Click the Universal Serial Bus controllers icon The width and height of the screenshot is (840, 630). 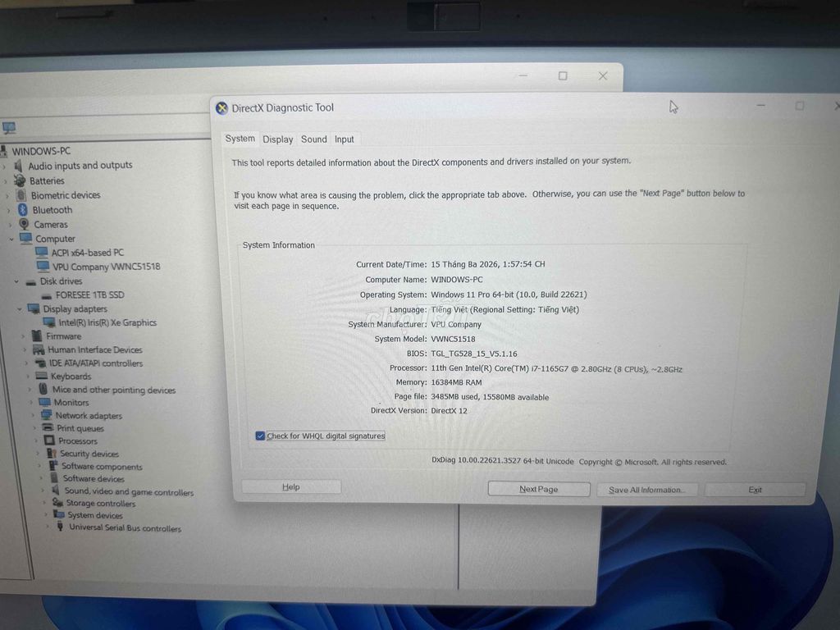[x=60, y=527]
